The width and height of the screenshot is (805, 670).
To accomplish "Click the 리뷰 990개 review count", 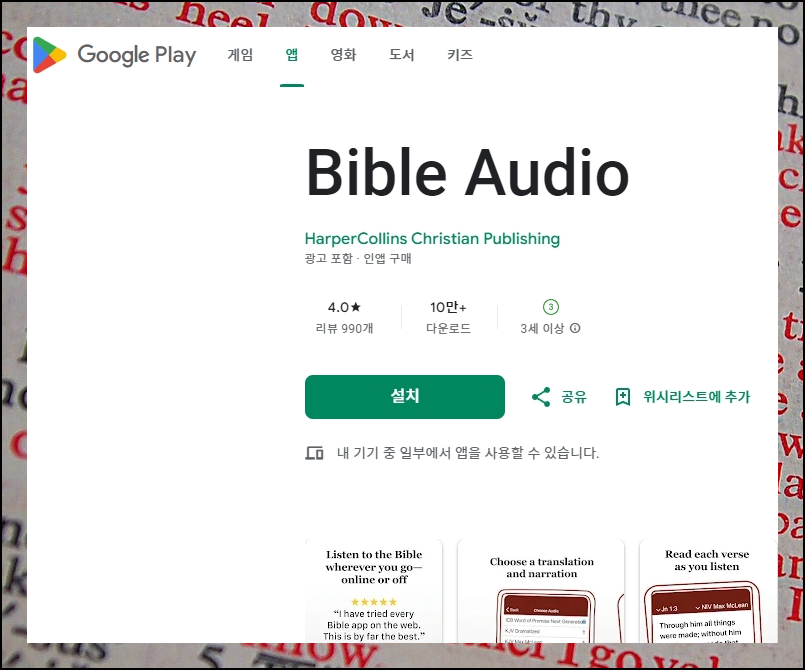I will (x=344, y=328).
